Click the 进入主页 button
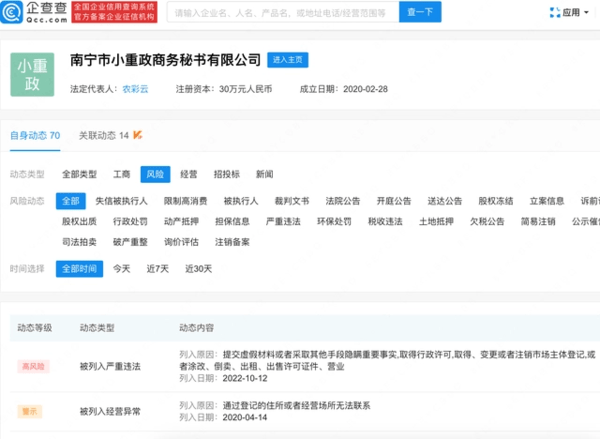 pyautogui.click(x=288, y=60)
